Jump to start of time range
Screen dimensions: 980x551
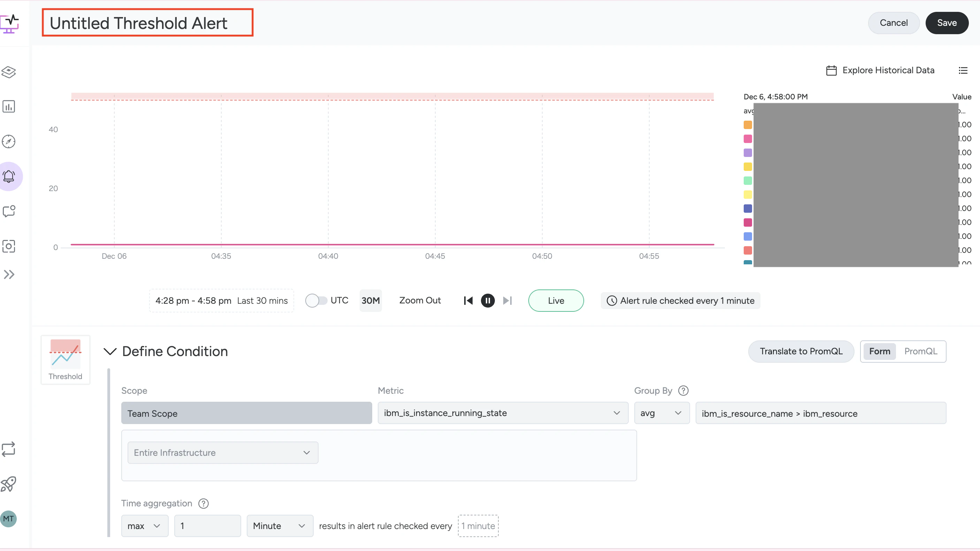(468, 301)
